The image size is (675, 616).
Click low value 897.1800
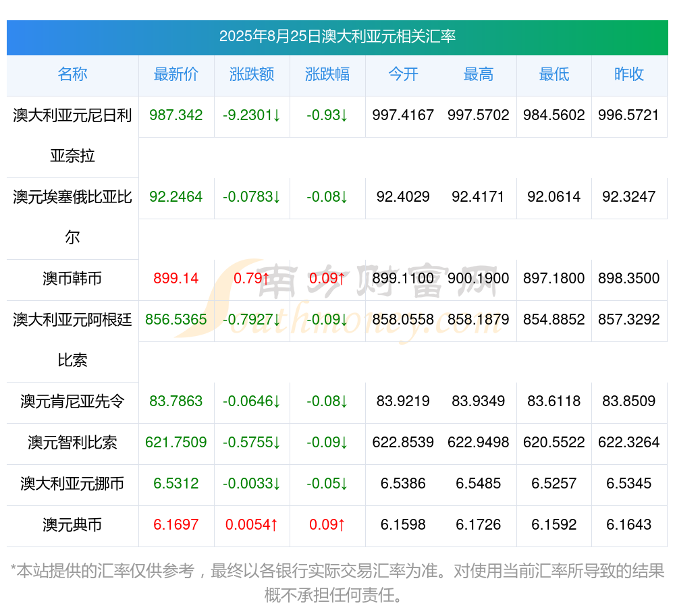coord(554,279)
